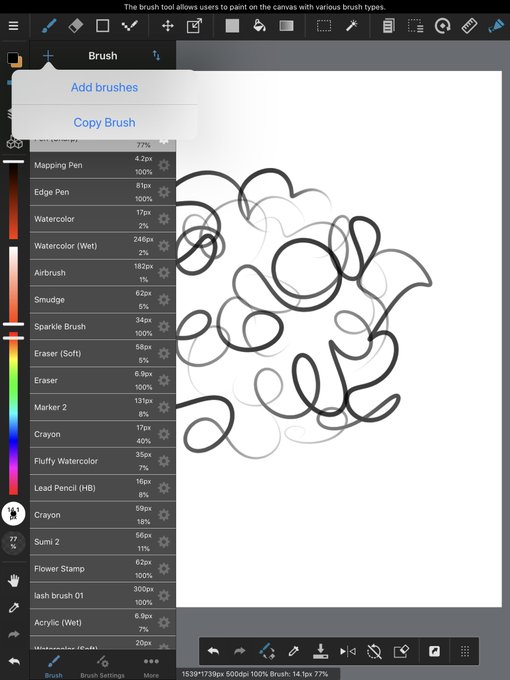Image resolution: width=510 pixels, height=680 pixels.
Task: Open grid dots handle in bottom toolbar
Action: coord(465,651)
